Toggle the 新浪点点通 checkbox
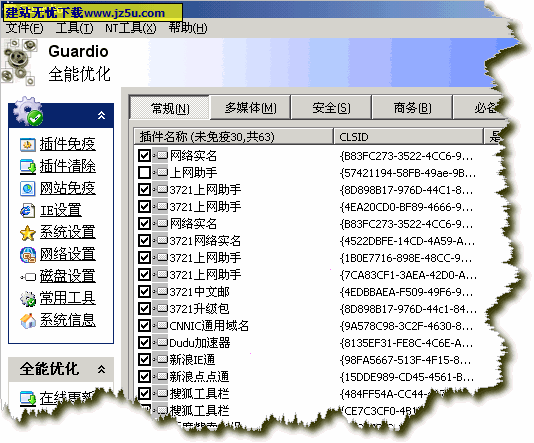Screen dimensions: 534x443 click(x=144, y=376)
